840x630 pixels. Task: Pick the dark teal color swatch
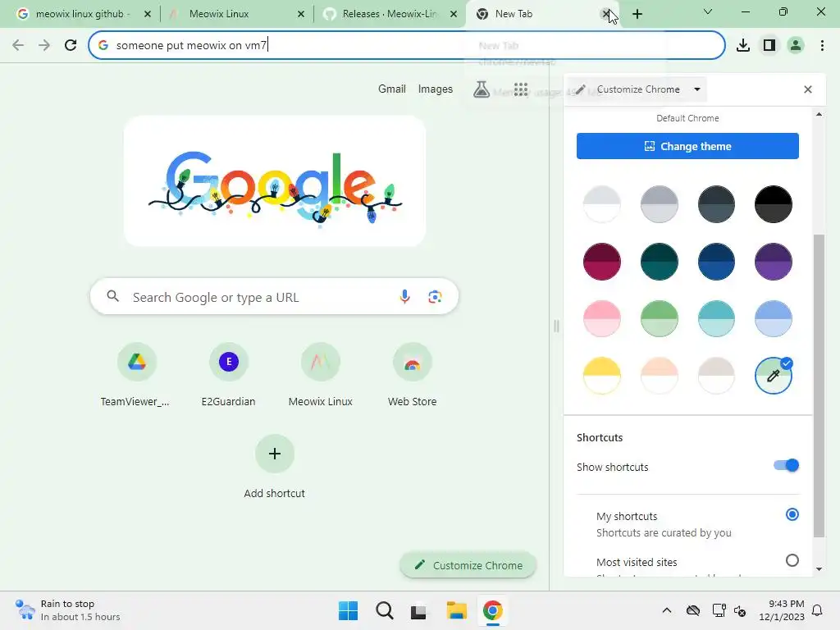click(659, 262)
